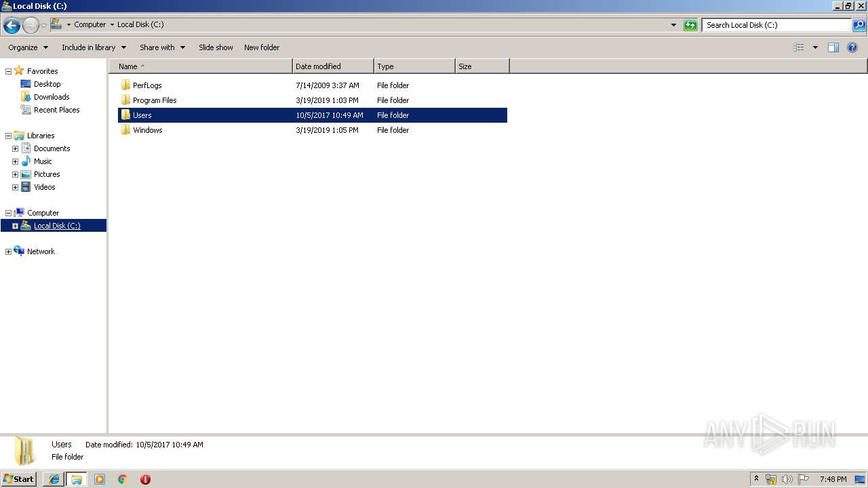Image resolution: width=868 pixels, height=488 pixels.
Task: Select the Users folder icon
Action: coord(125,115)
